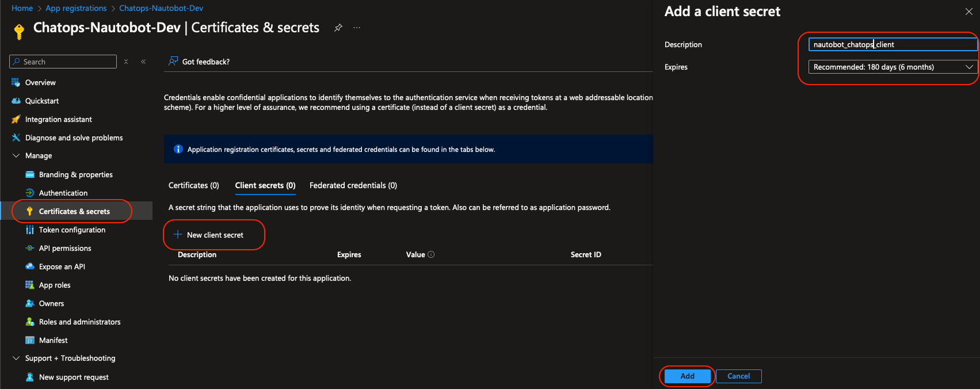Viewport: 980px width, 389px height.
Task: Click the blue info icon in the banner
Action: coord(178,149)
